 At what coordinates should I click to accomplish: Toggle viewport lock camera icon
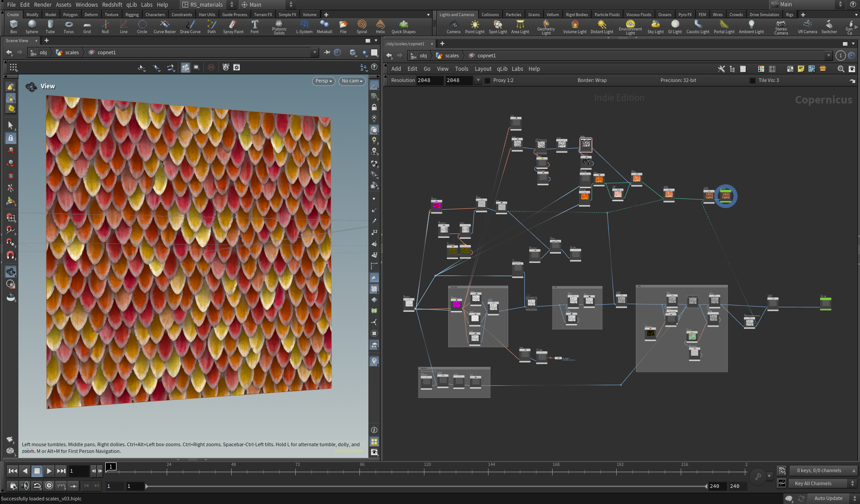click(x=374, y=108)
